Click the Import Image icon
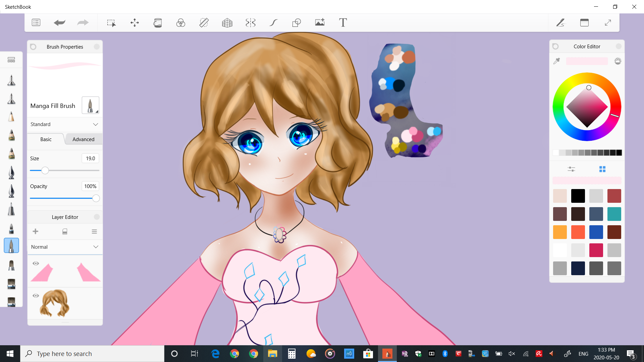This screenshot has height=362, width=644. tap(320, 22)
